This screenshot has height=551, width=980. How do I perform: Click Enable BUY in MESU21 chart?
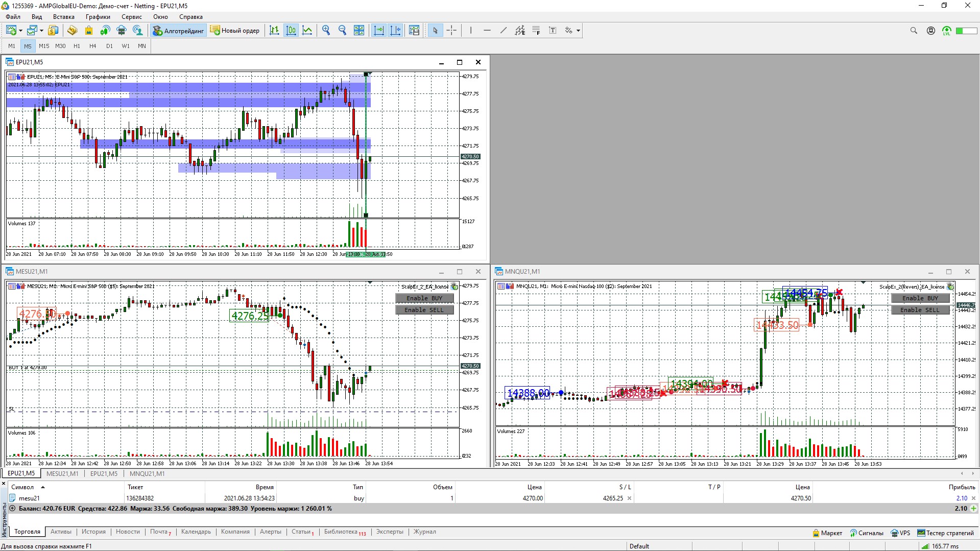point(424,298)
